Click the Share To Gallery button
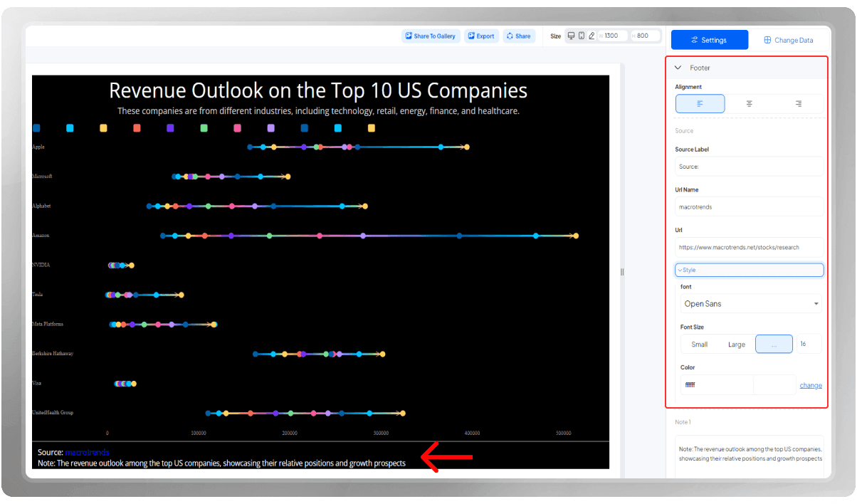The width and height of the screenshot is (857, 504). (x=430, y=36)
